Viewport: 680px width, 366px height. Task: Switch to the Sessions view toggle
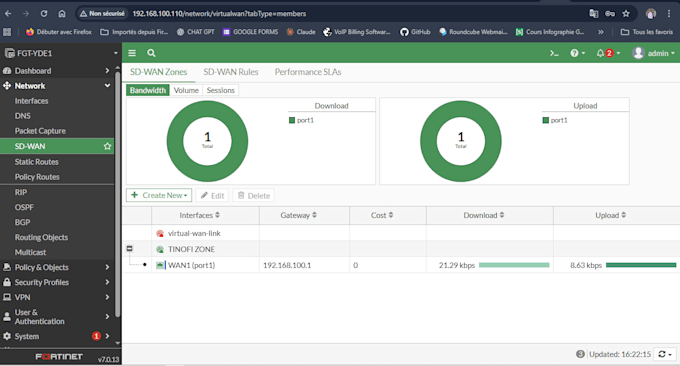(x=220, y=90)
